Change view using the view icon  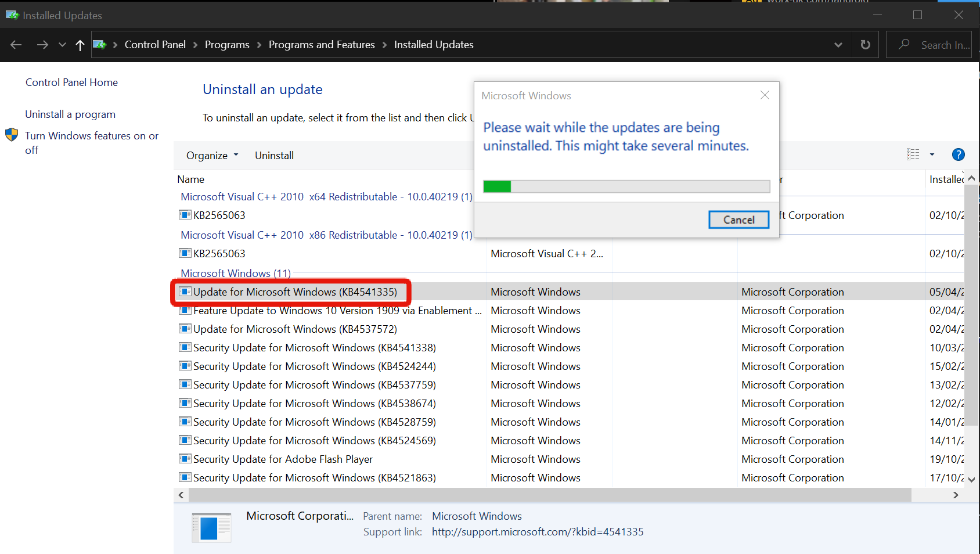point(913,154)
